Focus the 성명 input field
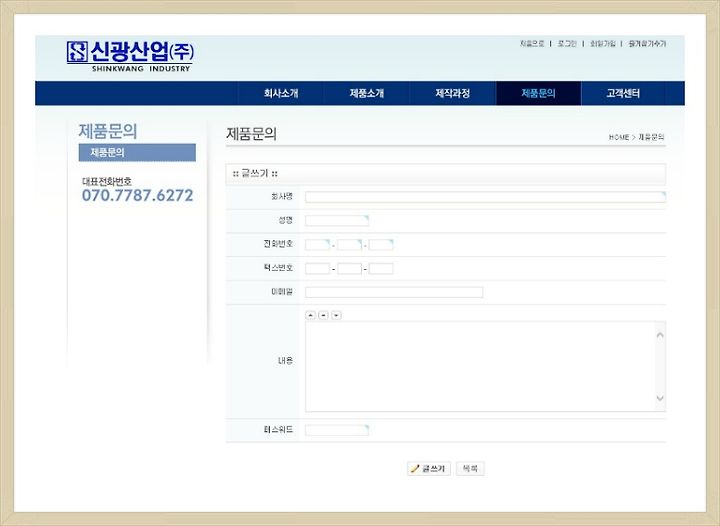Image resolution: width=720 pixels, height=526 pixels. [337, 221]
